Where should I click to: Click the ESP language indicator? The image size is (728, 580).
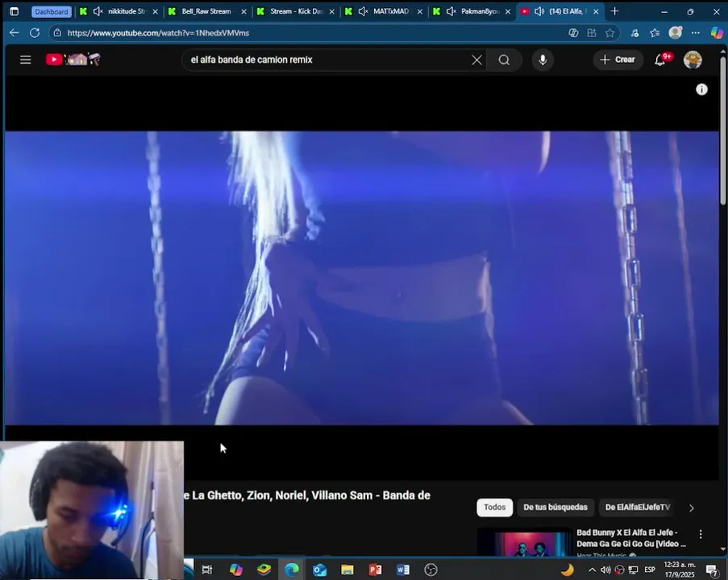[x=650, y=570]
